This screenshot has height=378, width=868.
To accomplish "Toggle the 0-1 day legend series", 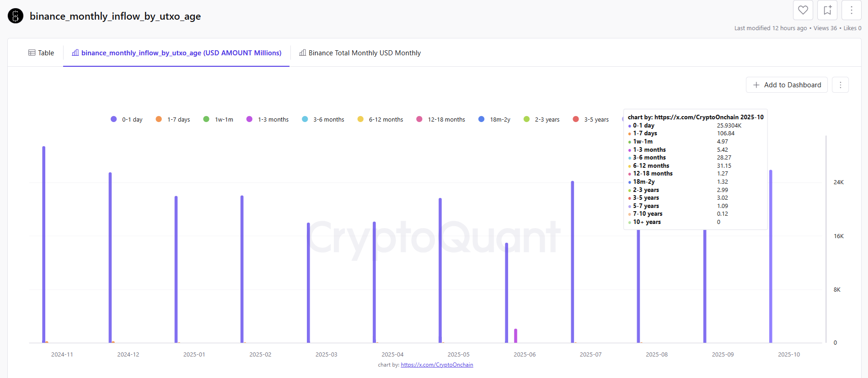I will (127, 119).
